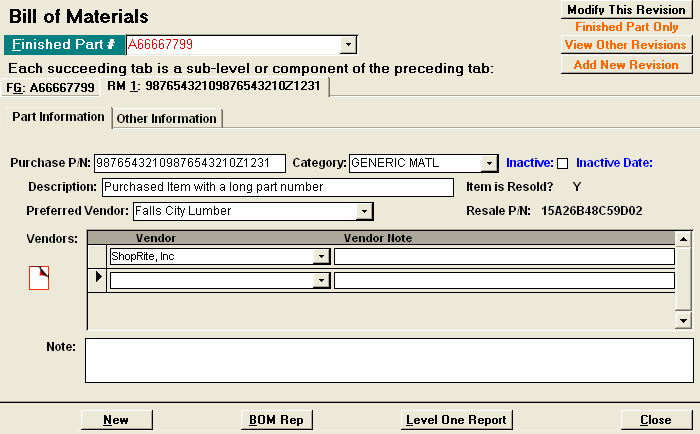Click the red-cornered document icon beside Vendors
This screenshot has height=434, width=700.
click(x=39, y=278)
